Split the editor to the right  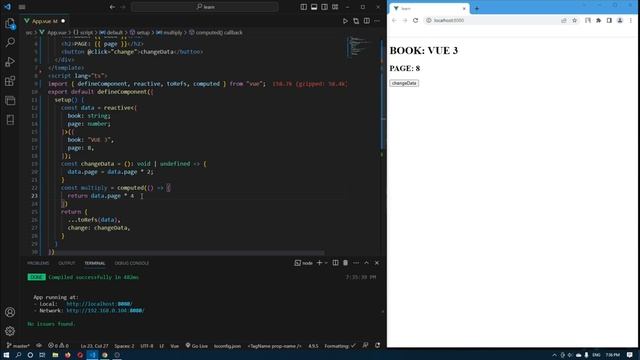click(367, 21)
